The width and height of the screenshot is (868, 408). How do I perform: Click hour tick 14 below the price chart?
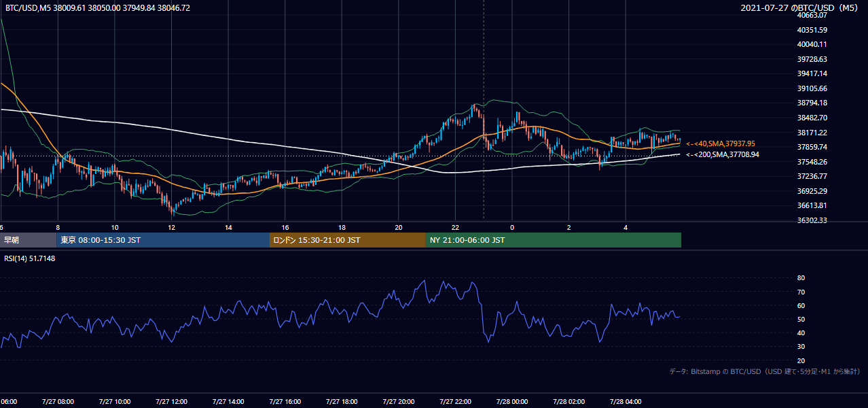pyautogui.click(x=228, y=228)
